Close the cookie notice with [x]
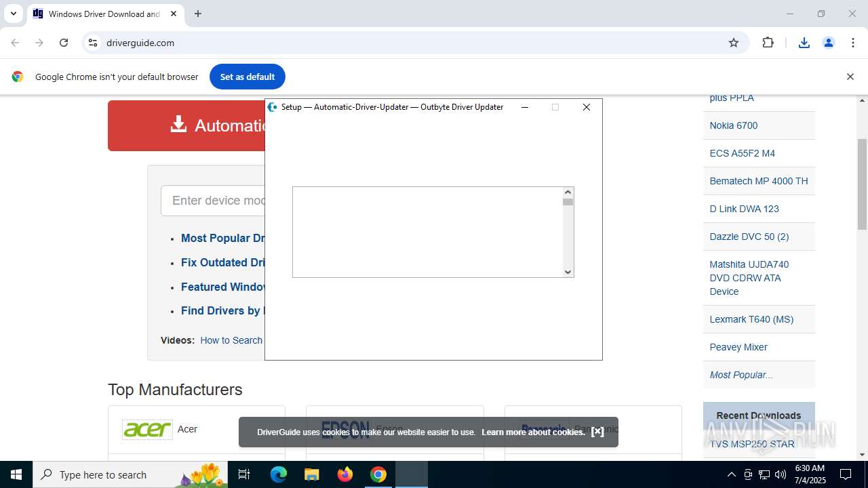The width and height of the screenshot is (868, 488). [x=597, y=432]
